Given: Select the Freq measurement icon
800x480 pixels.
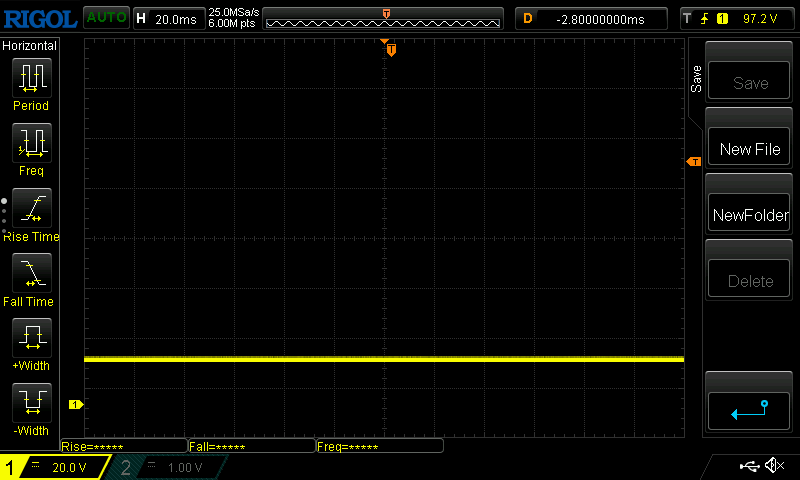Looking at the screenshot, I should coord(32,143).
